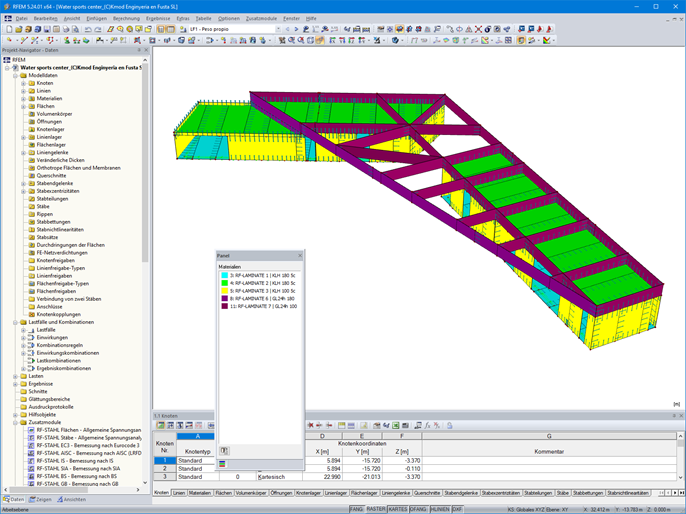Screen dimensions: 686x514
Task: Switch to the Materialien table tab
Action: pyautogui.click(x=200, y=493)
